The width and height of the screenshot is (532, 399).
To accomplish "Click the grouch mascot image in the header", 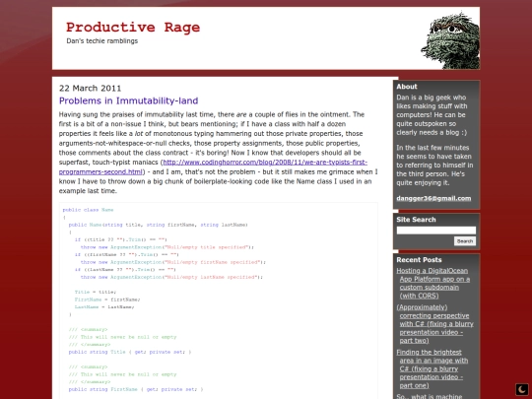I will [450, 40].
